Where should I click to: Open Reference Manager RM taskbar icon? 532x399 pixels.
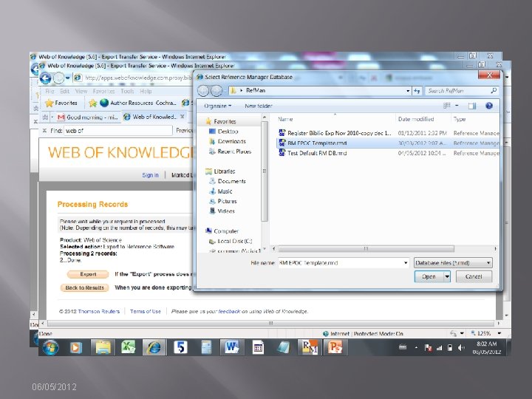point(310,347)
